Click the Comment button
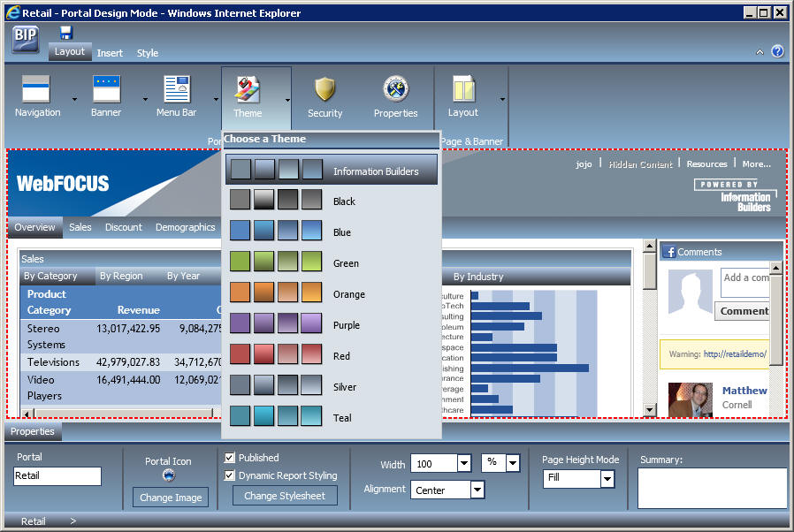 (x=743, y=311)
